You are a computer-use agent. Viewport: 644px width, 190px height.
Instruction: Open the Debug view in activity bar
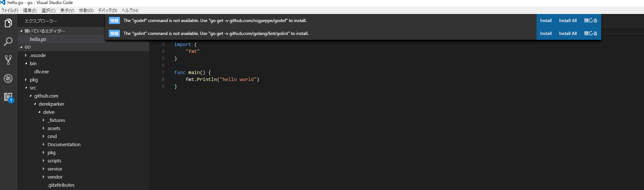pos(8,78)
